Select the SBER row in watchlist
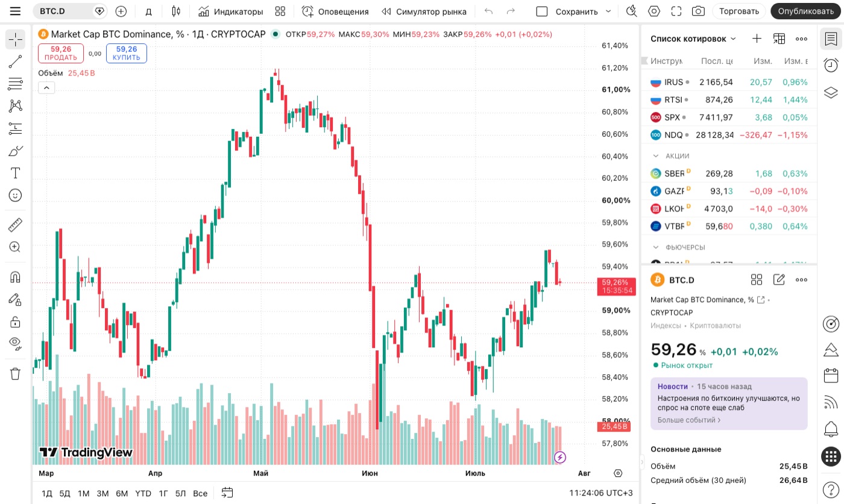The width and height of the screenshot is (844, 504). tap(729, 174)
